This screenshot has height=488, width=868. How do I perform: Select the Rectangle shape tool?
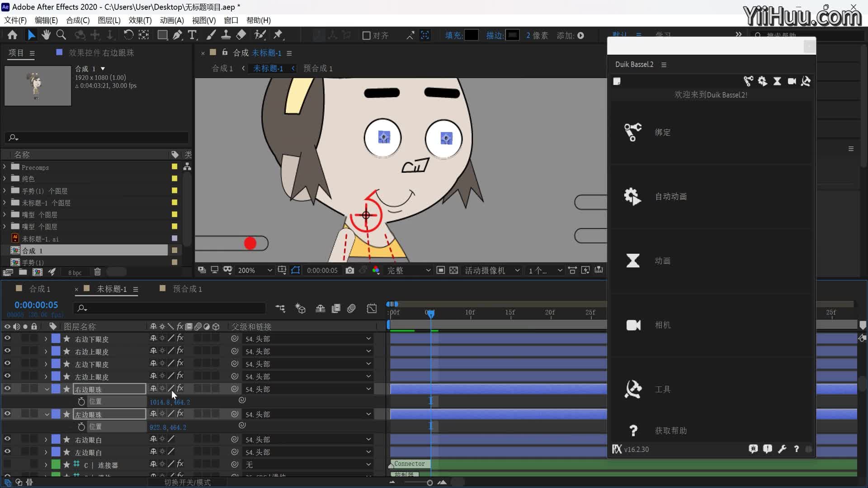tap(162, 35)
